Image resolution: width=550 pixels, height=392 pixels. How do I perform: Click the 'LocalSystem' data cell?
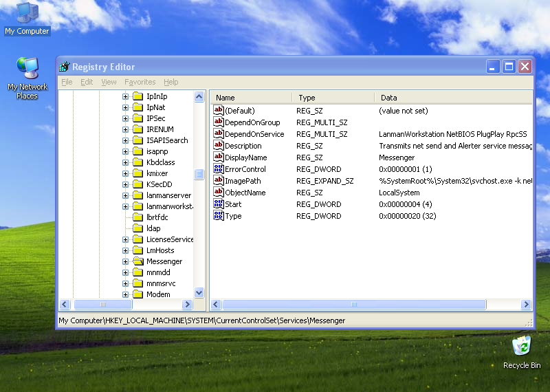[x=399, y=193]
